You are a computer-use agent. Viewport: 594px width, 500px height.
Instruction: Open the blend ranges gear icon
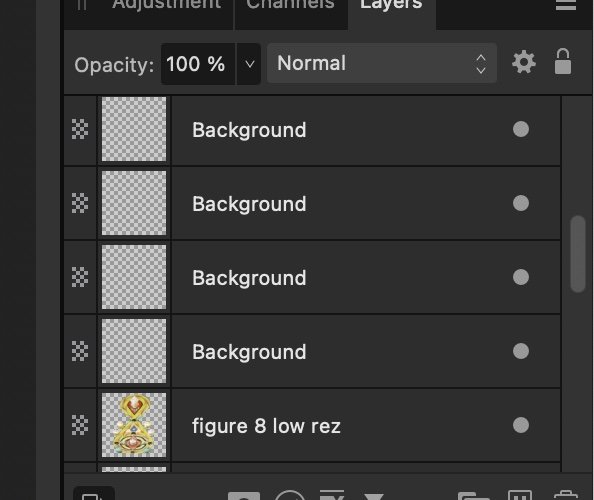pyautogui.click(x=524, y=62)
